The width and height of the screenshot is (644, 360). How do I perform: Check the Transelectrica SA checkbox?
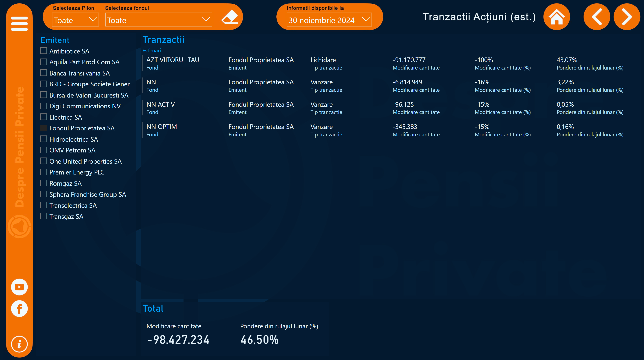point(43,205)
